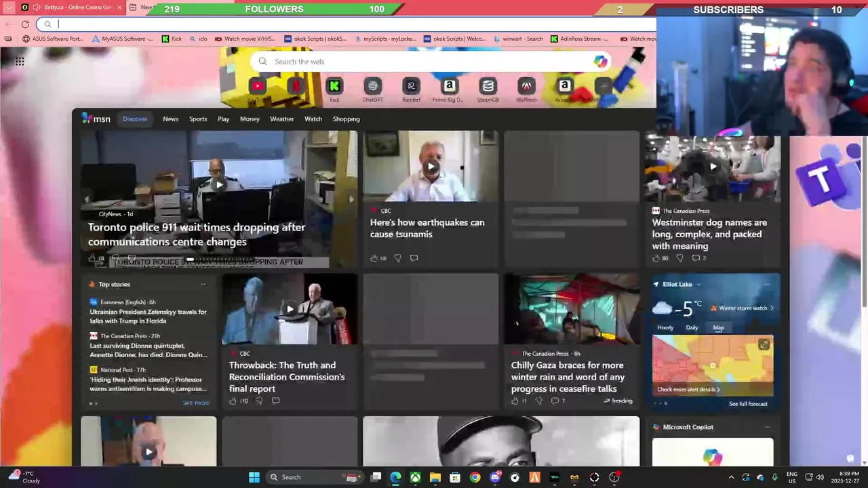Open Xbox app from the taskbar
This screenshot has width=868, height=488.
click(415, 477)
